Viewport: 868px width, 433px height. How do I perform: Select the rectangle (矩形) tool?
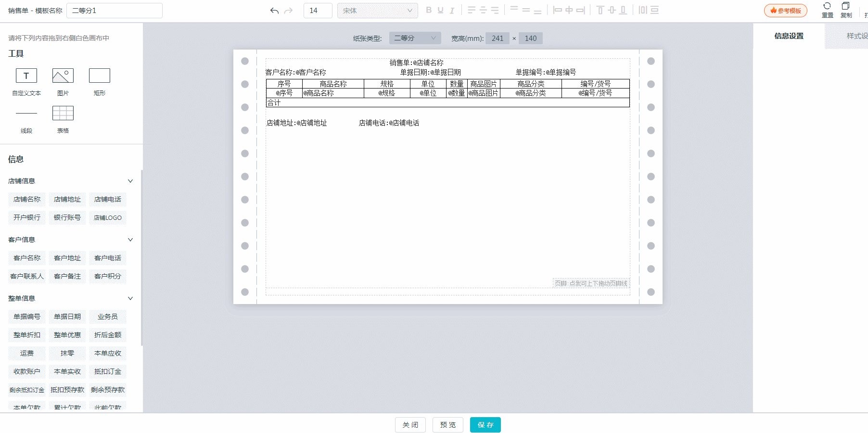tap(100, 76)
